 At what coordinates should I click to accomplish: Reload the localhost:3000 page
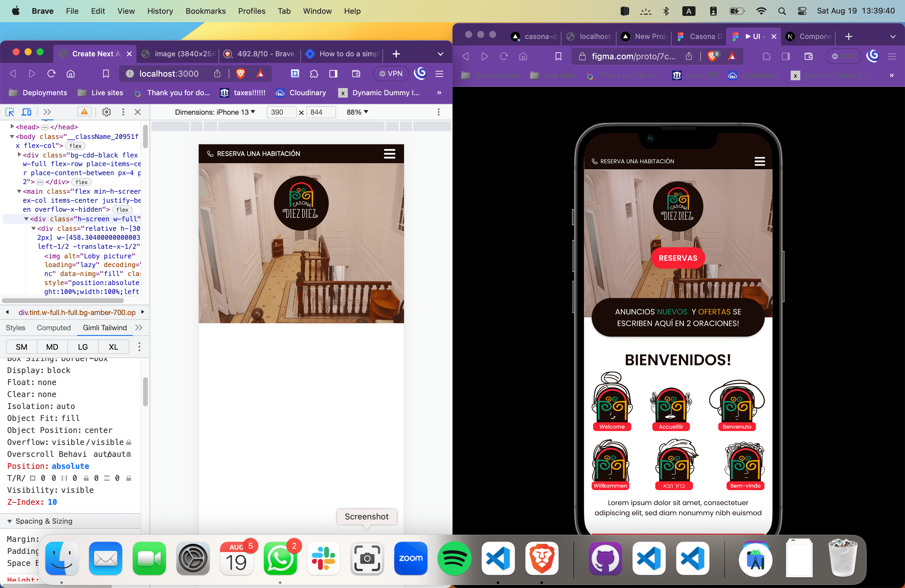(x=51, y=73)
